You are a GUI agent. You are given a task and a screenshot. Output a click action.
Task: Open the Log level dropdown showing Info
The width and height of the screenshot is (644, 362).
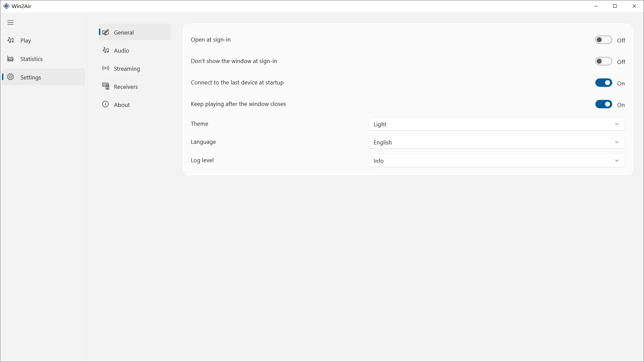tap(497, 161)
